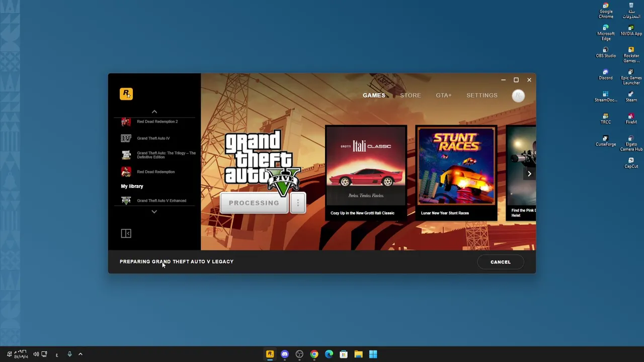644x362 pixels.
Task: Maximize the Rockstar launcher window
Action: 516,80
